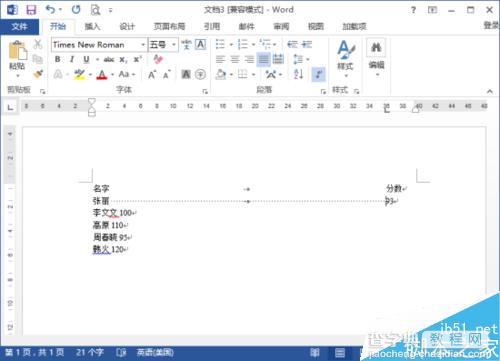Image resolution: width=500 pixels, height=361 pixels.
Task: Click the Redo icon in the quick access toolbar
Action: (x=76, y=9)
